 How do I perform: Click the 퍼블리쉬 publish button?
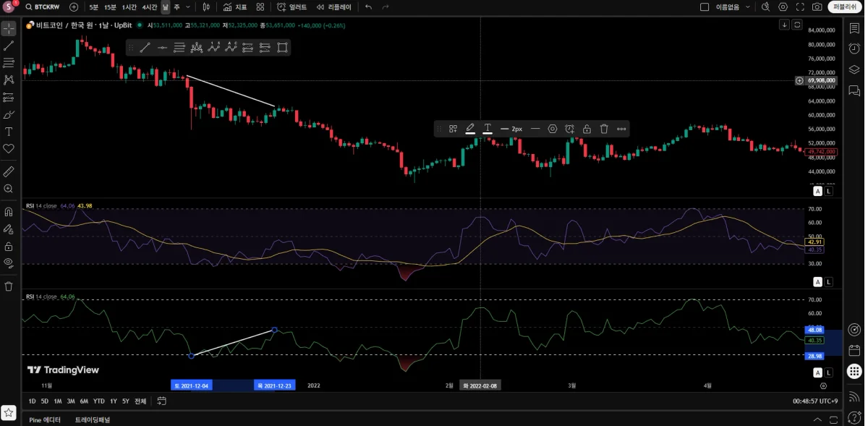click(843, 7)
